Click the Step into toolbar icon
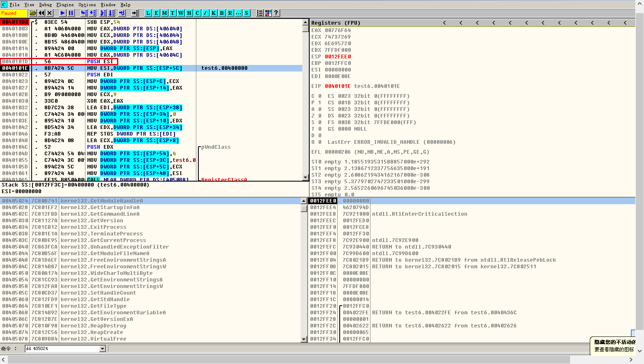Screen dimensions: 644x364 (84, 13)
